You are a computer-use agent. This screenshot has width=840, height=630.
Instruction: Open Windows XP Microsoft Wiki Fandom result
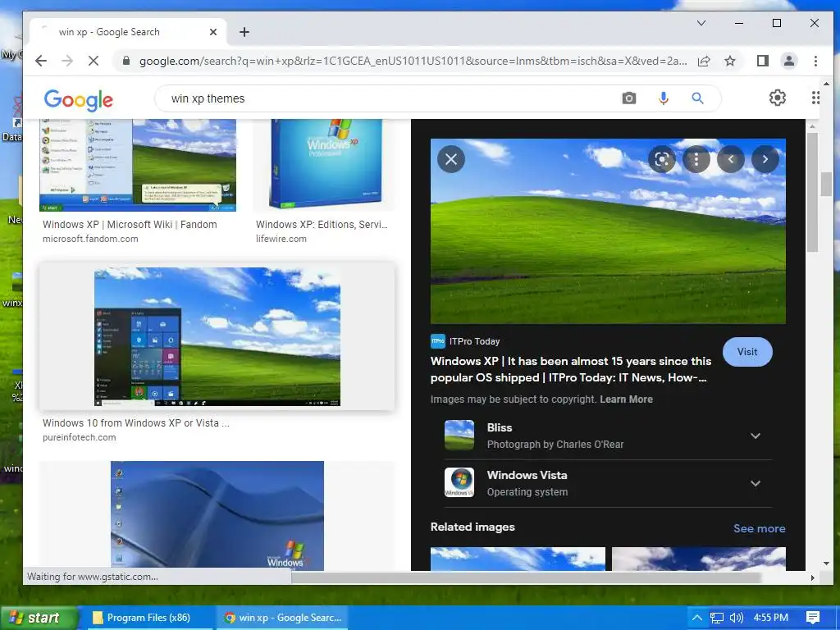tap(130, 225)
